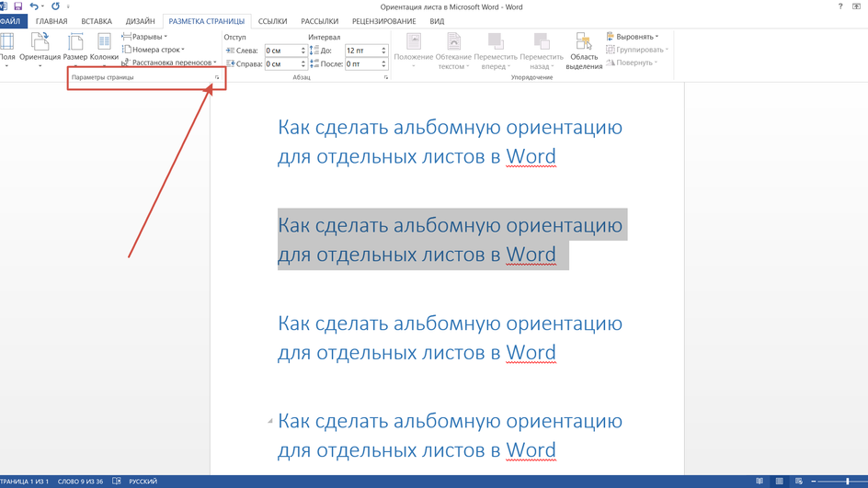Click the Save icon in quick access toolbar
The width and height of the screenshot is (868, 488).
coord(18,6)
